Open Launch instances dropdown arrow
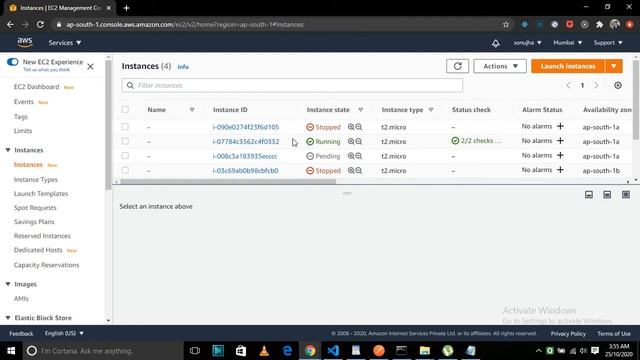 click(614, 66)
